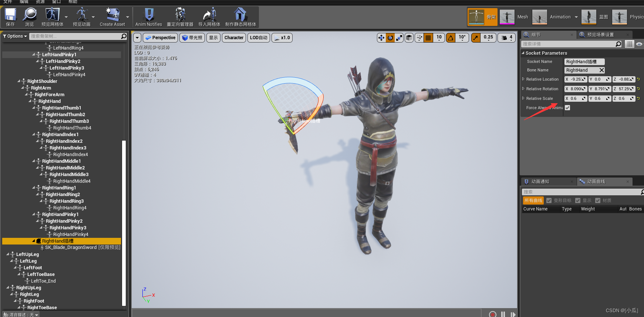Open the property matrix grid view icon
The height and width of the screenshot is (317, 644).
[629, 44]
